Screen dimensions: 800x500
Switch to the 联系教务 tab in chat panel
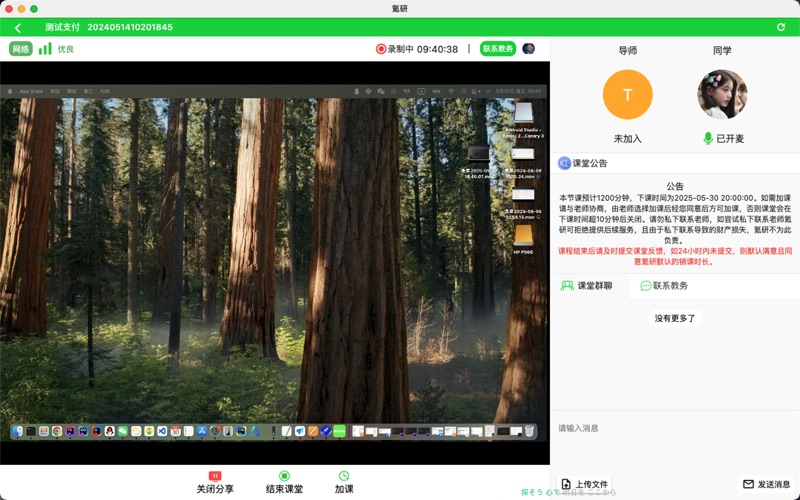point(664,286)
